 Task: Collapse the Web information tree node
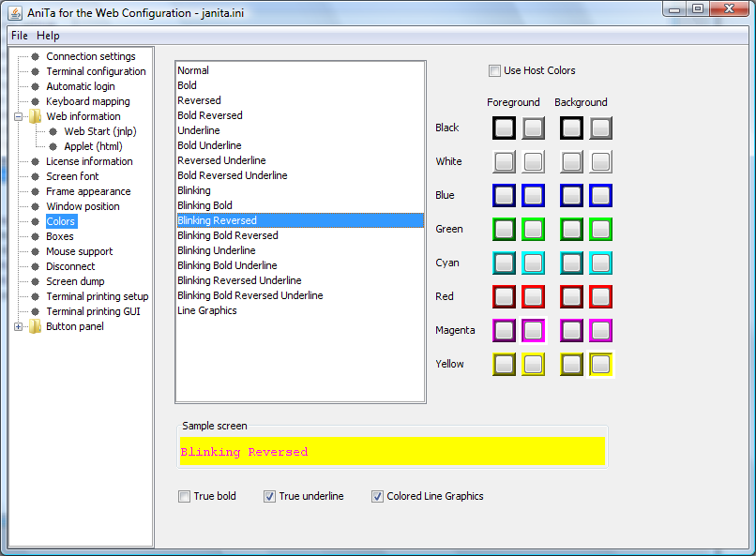pyautogui.click(x=19, y=116)
